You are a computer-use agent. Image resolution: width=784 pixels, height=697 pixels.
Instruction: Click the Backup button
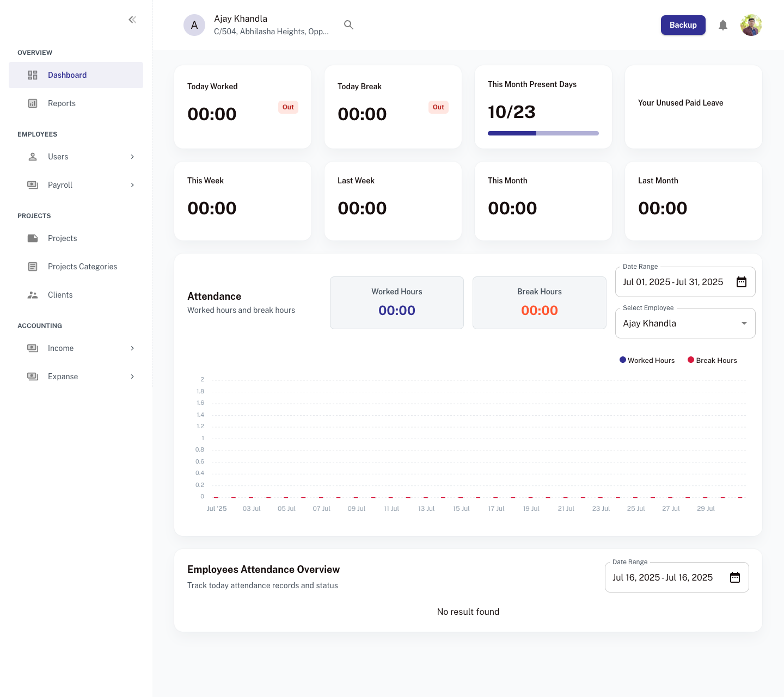pyautogui.click(x=683, y=25)
